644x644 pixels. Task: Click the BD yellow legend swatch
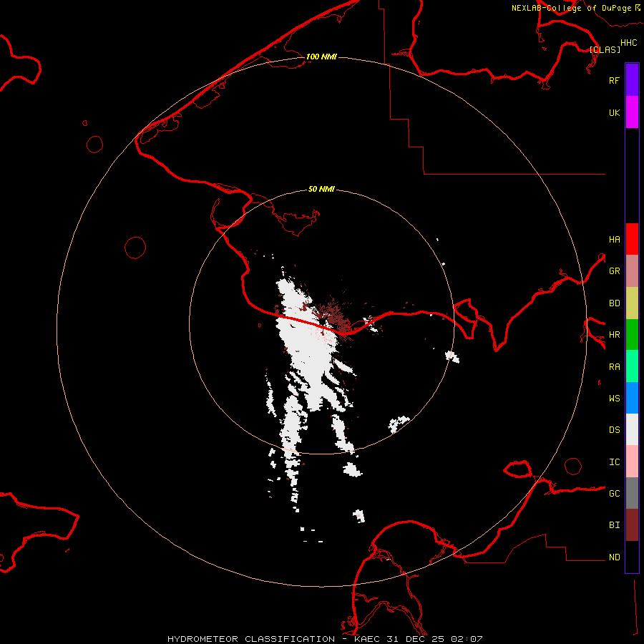point(632,303)
